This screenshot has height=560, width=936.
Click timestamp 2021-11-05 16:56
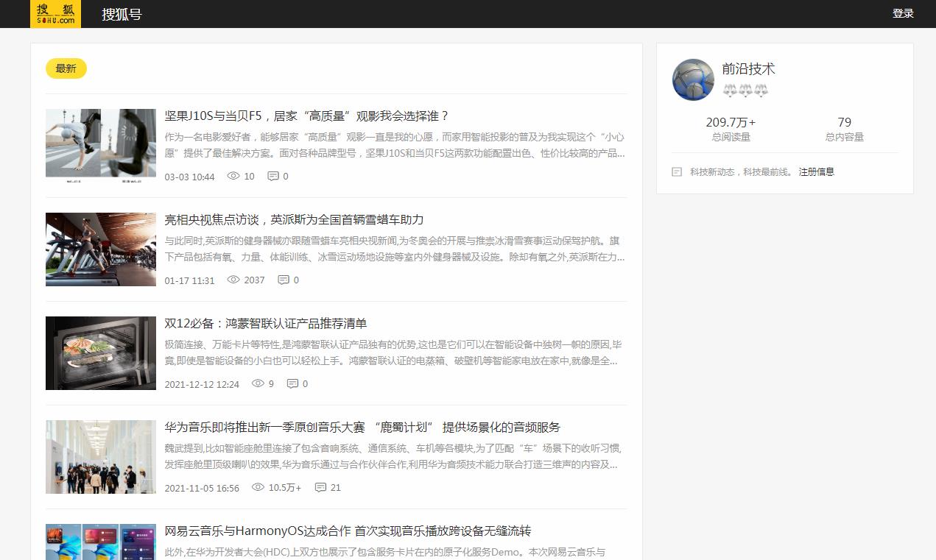[x=202, y=488]
